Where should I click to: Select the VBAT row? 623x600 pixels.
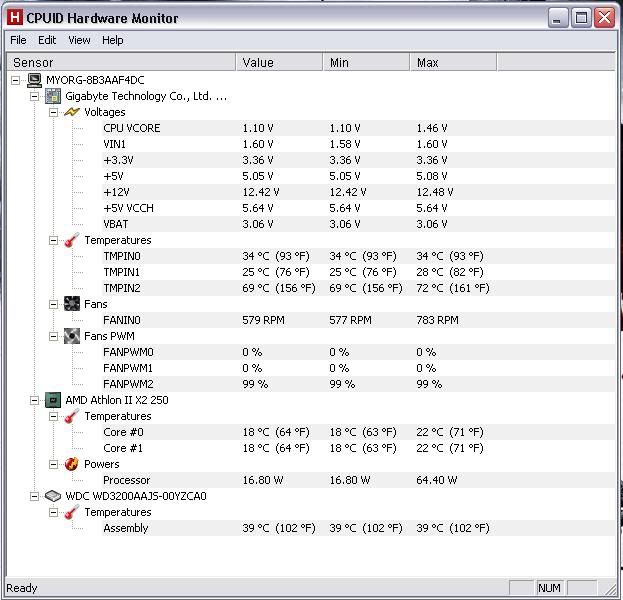[x=358, y=224]
